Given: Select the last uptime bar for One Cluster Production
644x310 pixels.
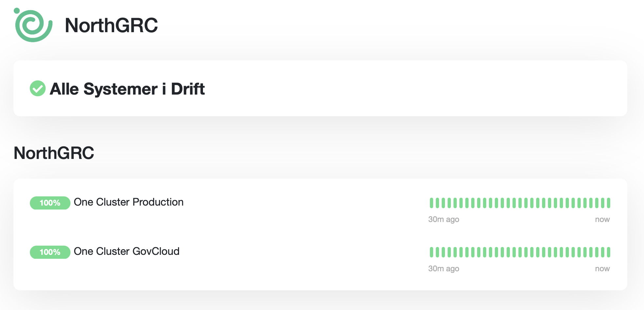Looking at the screenshot, I should coord(609,203).
